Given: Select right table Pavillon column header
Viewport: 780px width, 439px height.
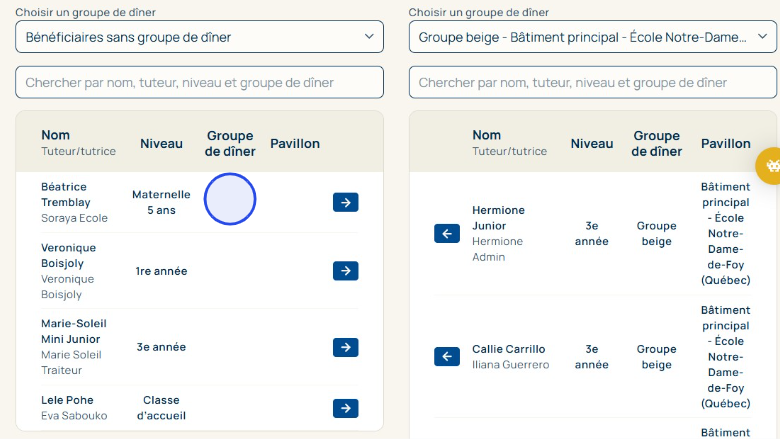Looking at the screenshot, I should click(x=725, y=144).
